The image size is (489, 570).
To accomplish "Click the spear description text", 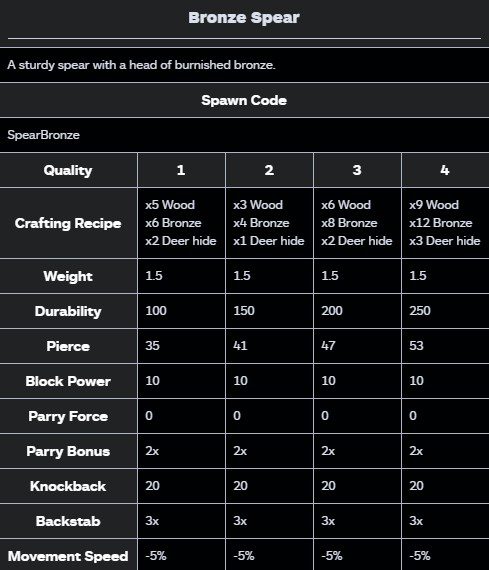I will tap(141, 65).
